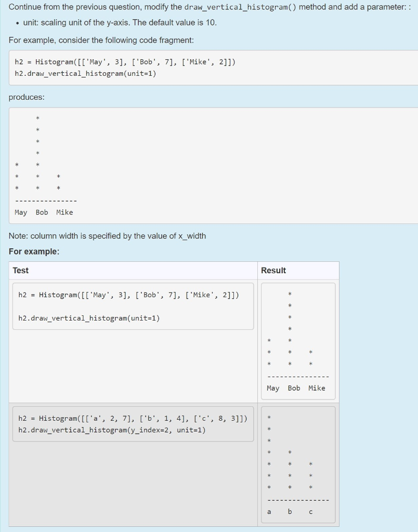The width and height of the screenshot is (418, 532).
Task: Click the a b c axis labels
Action: [290, 511]
